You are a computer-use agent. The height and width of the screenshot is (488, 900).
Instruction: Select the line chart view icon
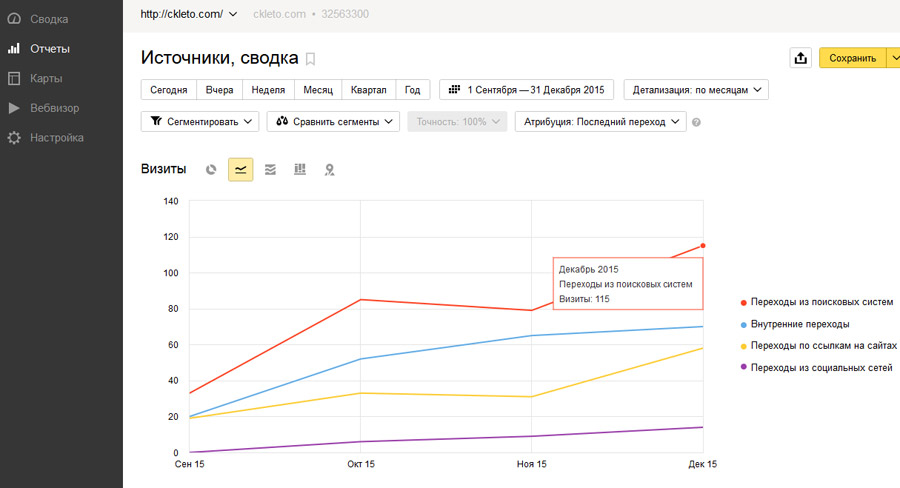point(240,170)
